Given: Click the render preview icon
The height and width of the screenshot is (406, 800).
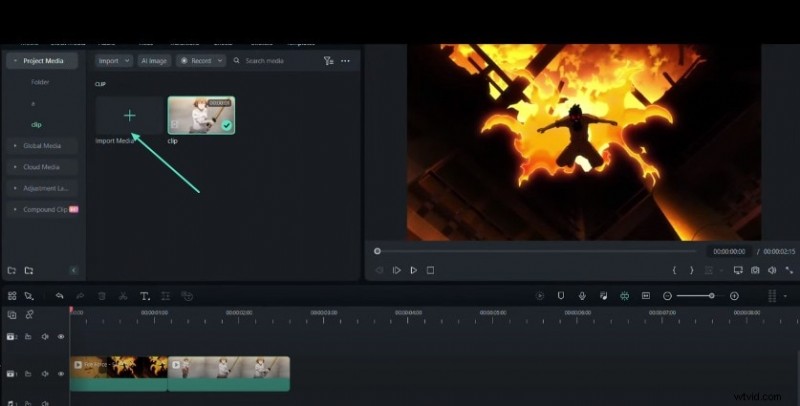Looking at the screenshot, I should (540, 296).
